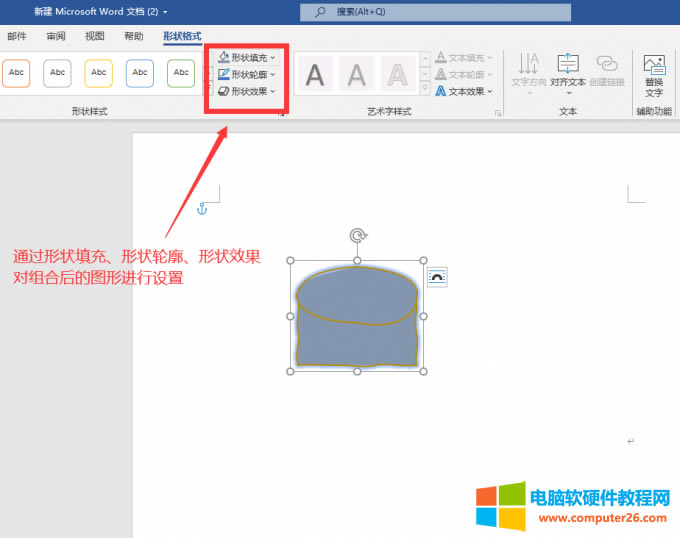Select the first plain gray WordArt A style
680x538 pixels.
pos(315,74)
